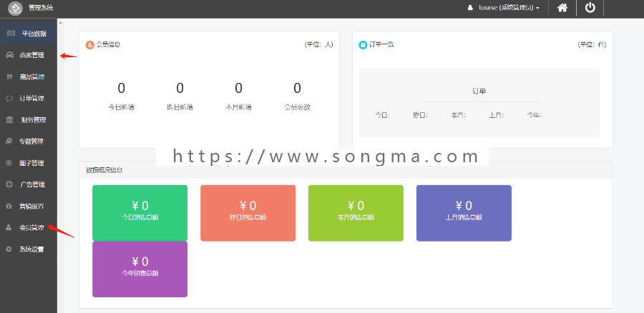
Task: Click the blue 上月销售总额 card
Action: click(x=464, y=213)
